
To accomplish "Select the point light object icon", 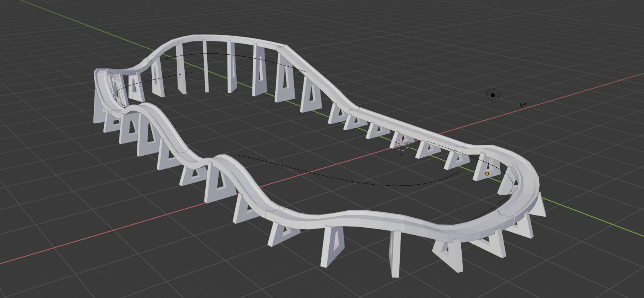I will (x=492, y=95).
